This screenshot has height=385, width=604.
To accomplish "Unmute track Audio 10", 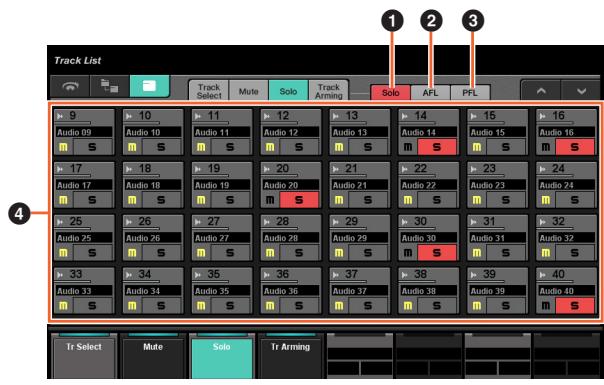I will coord(132,147).
